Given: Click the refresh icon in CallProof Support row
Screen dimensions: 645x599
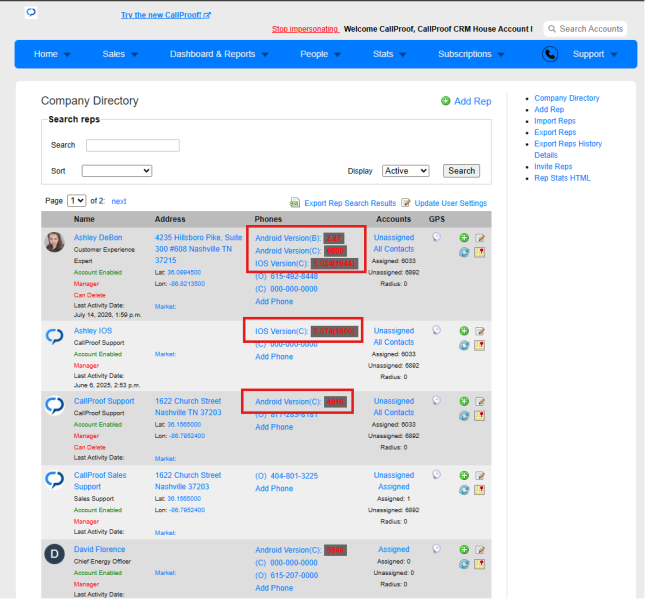Looking at the screenshot, I should (464, 416).
